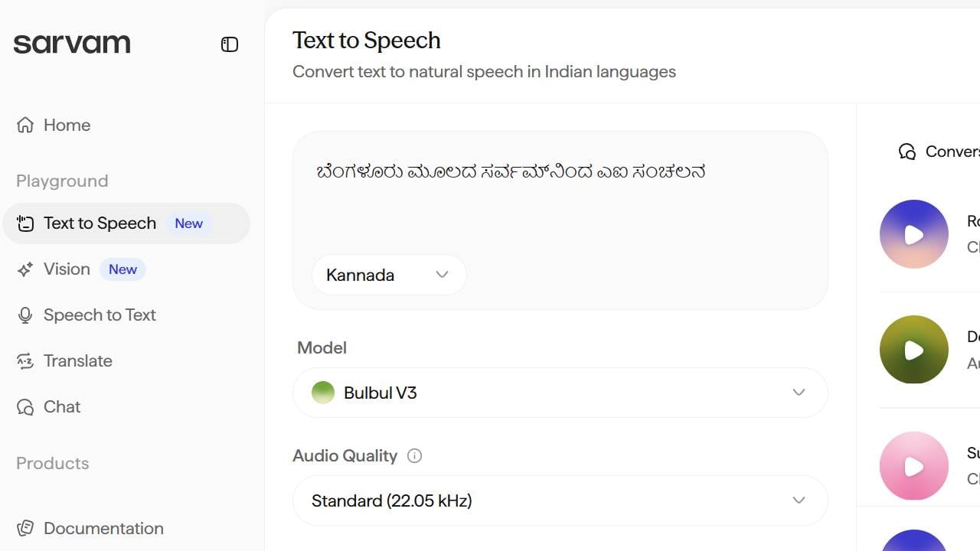Open the Translate page
This screenshot has height=551, width=980.
(x=77, y=361)
